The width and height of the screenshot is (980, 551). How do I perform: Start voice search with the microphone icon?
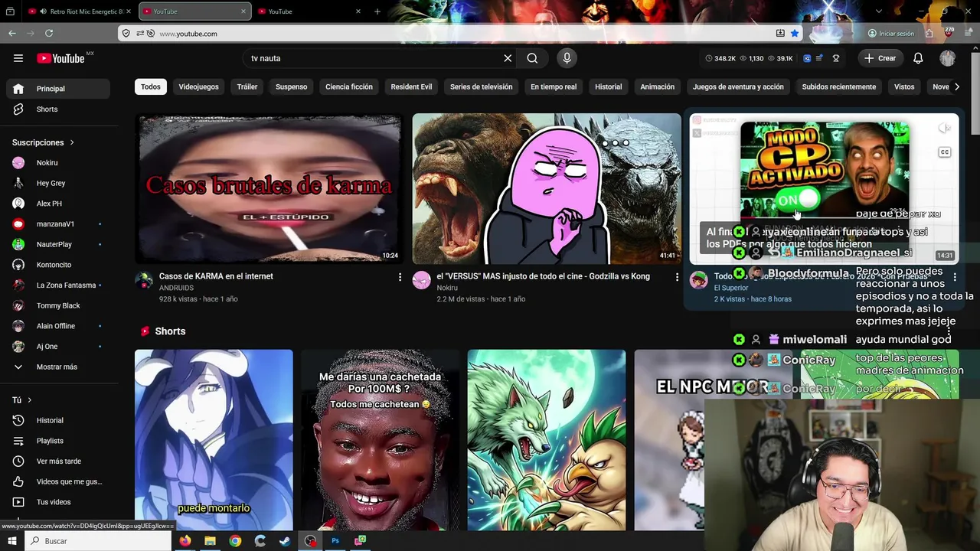(x=567, y=58)
